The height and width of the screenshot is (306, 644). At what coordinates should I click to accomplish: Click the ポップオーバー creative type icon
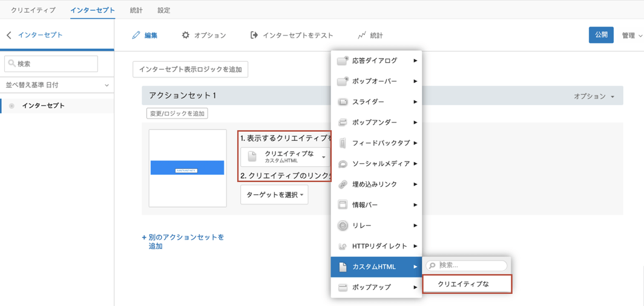pyautogui.click(x=343, y=81)
